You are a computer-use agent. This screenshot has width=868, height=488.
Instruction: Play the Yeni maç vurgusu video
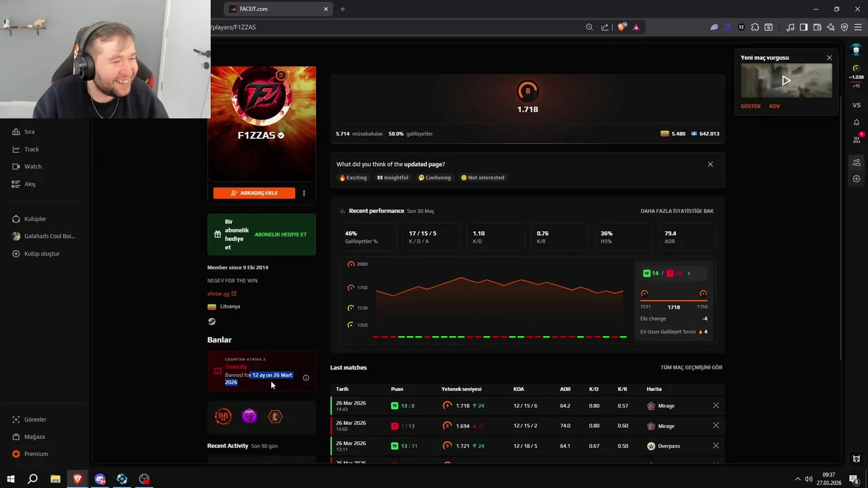786,81
